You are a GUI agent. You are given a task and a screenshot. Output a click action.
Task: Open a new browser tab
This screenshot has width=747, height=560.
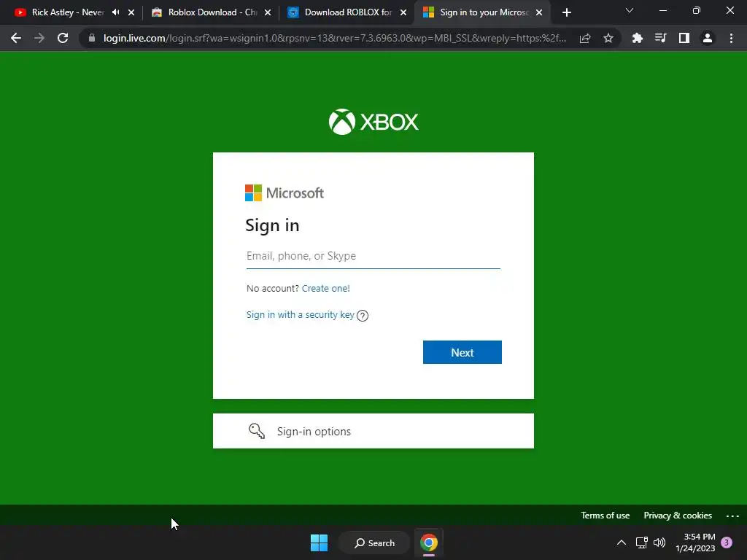[566, 12]
